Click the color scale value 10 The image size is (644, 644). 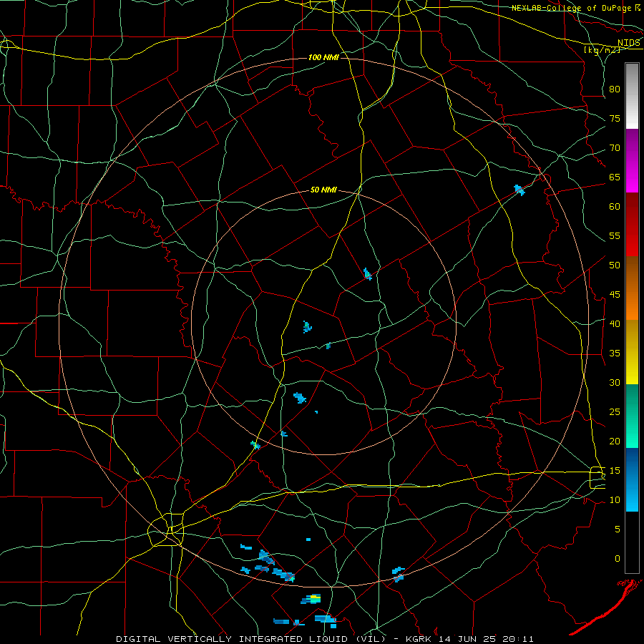[615, 500]
